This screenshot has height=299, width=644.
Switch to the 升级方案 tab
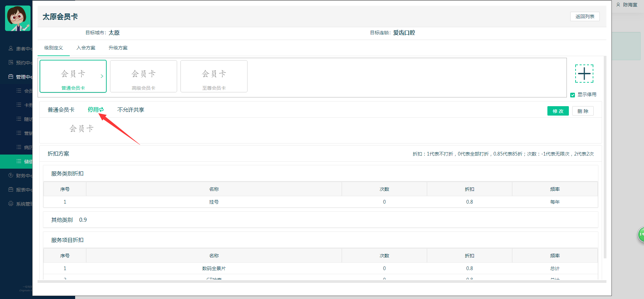(x=118, y=48)
